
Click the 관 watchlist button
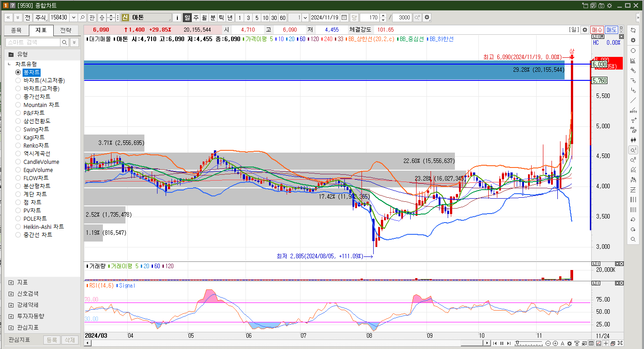point(92,17)
